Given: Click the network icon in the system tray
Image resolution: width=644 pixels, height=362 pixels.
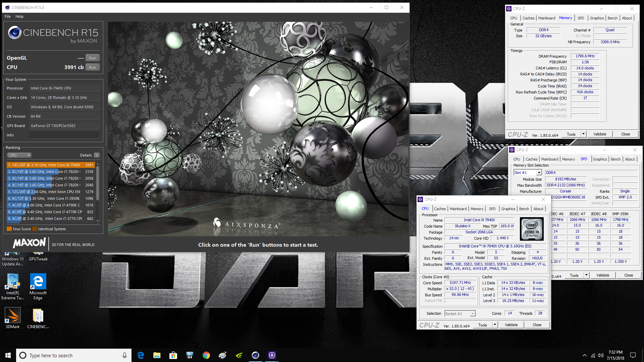Looking at the screenshot, I should tap(593, 355).
